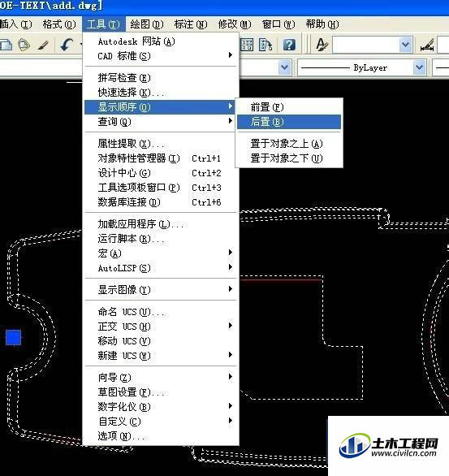Open 数据库连接 Ctrl+6
The width and height of the screenshot is (449, 476).
160,202
